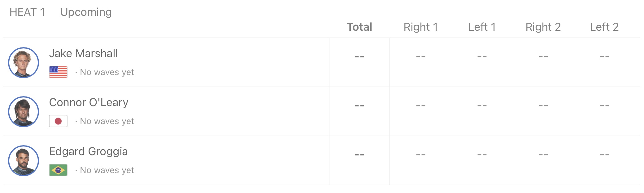This screenshot has width=644, height=193.
Task: Click Jake Marshall's profile avatar
Action: point(24,63)
